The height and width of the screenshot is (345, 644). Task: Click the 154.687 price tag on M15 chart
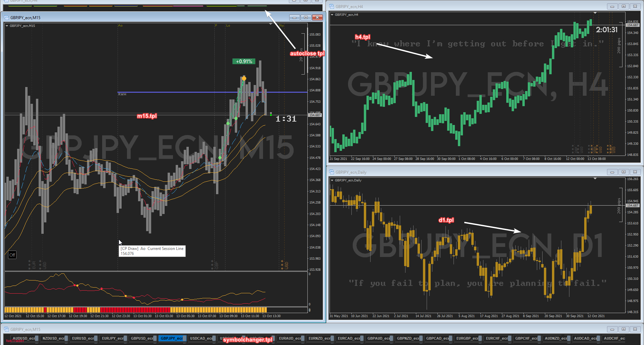pyautogui.click(x=315, y=115)
